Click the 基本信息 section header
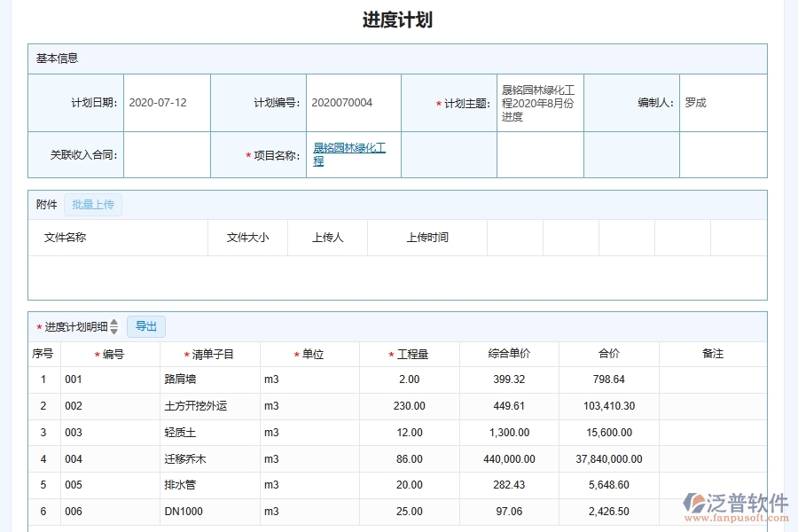798x532 pixels. 58,58
